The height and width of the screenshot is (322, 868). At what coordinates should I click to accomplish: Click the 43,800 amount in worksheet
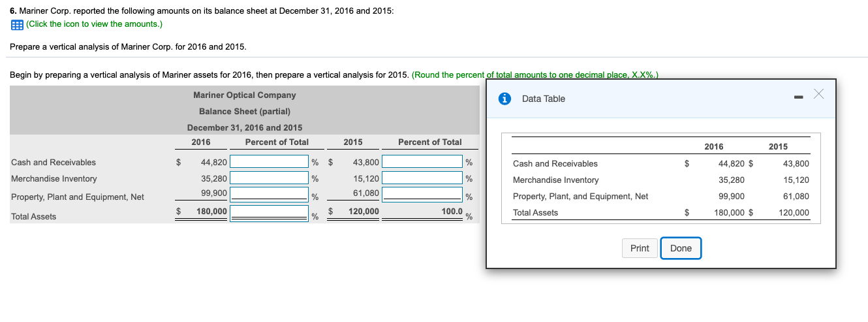[366, 162]
